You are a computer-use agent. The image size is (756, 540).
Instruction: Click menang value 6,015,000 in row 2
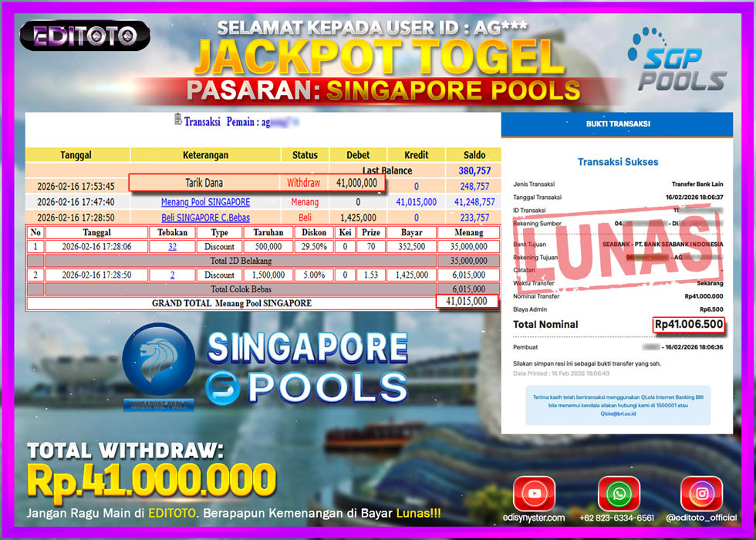click(x=469, y=275)
